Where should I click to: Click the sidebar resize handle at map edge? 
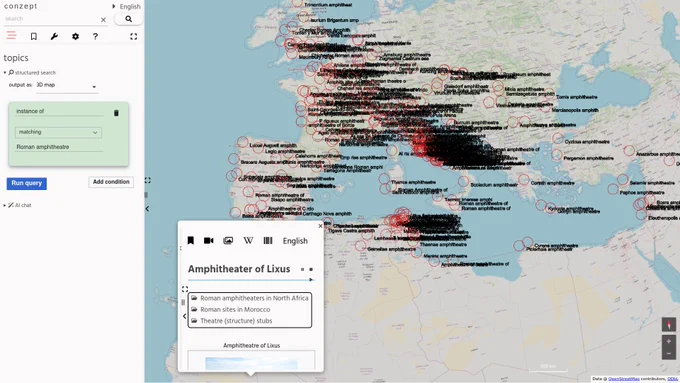point(146,195)
